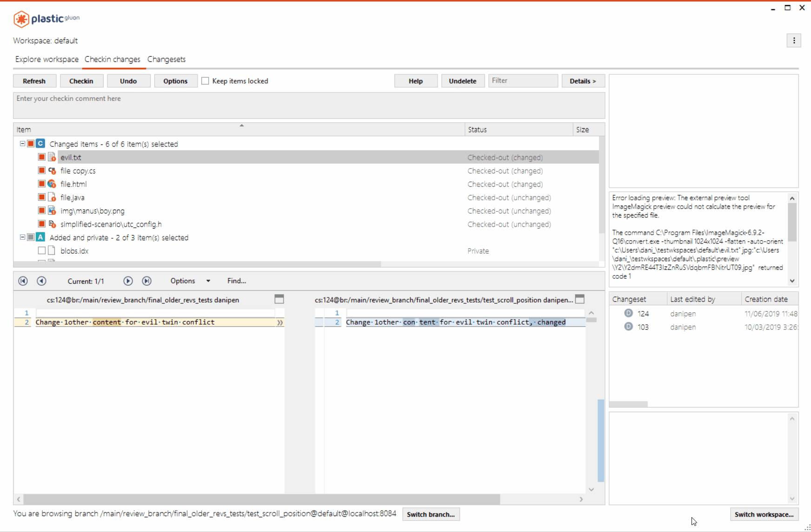Switch to the Explore workspace tab
This screenshot has width=811, height=532.
point(47,59)
